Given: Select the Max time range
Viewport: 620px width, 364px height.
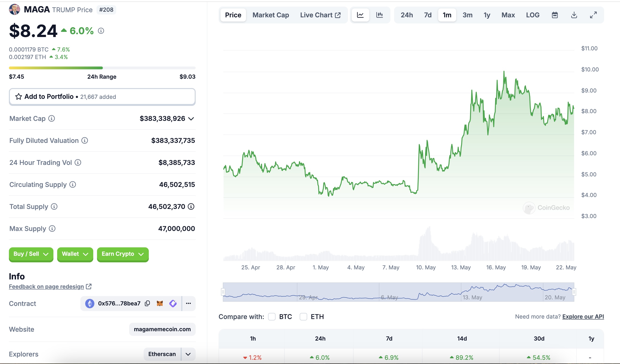Looking at the screenshot, I should click(x=508, y=15).
